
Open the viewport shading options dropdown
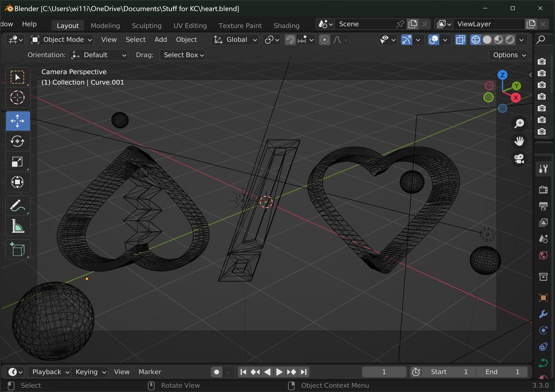521,39
